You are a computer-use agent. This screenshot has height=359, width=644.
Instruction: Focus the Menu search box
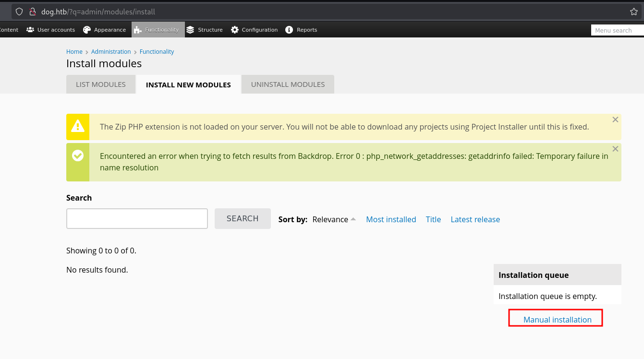(617, 30)
